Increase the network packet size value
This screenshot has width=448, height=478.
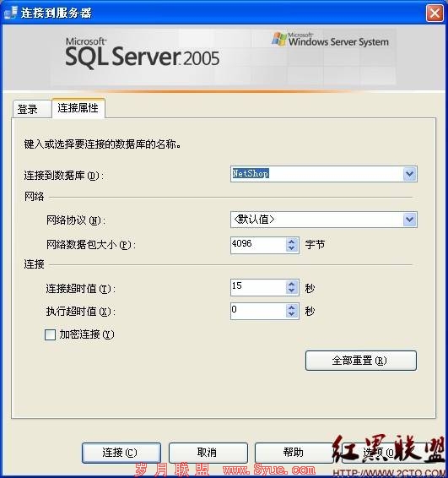(291, 242)
